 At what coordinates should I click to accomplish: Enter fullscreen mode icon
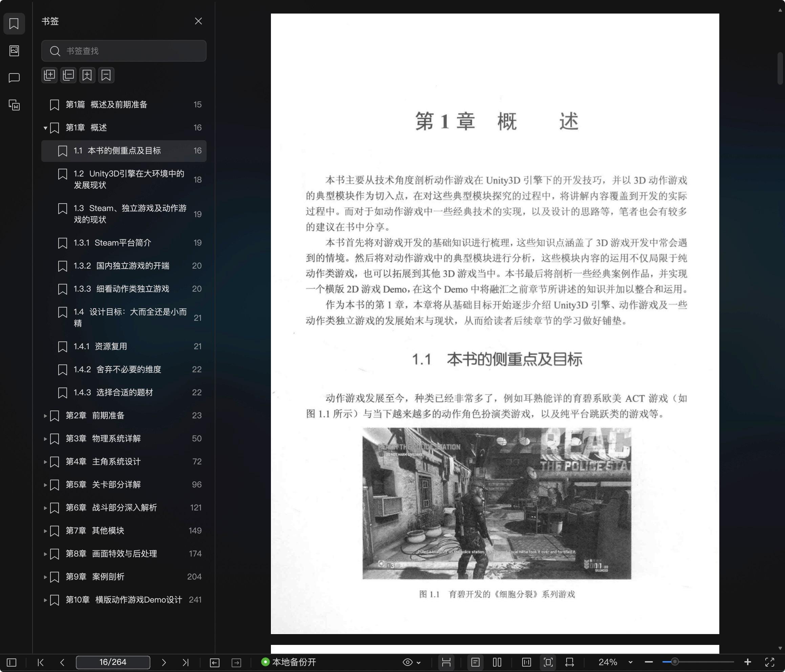[769, 662]
